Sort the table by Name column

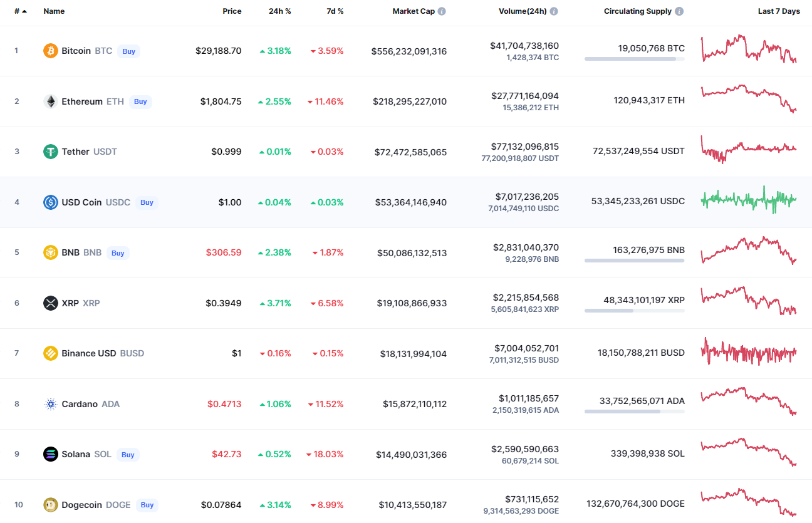click(54, 11)
